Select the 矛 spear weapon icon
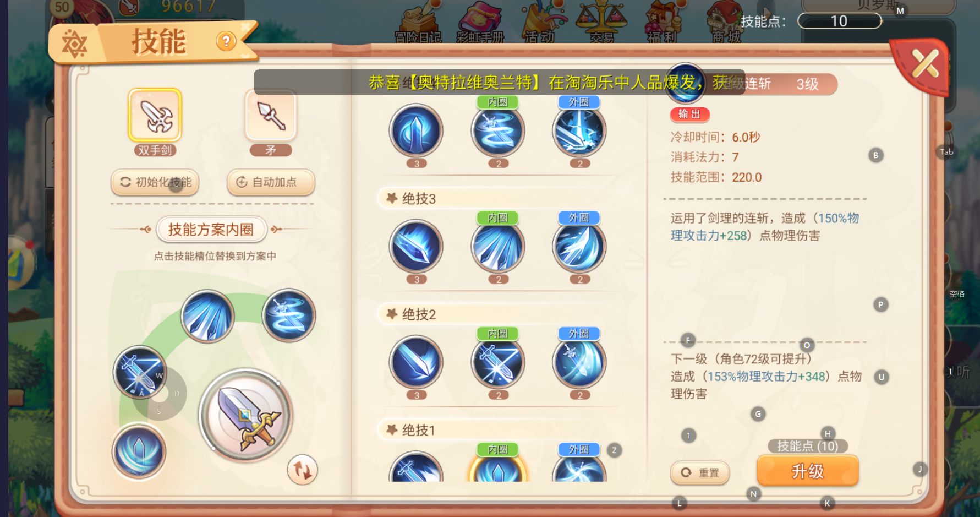 click(271, 115)
